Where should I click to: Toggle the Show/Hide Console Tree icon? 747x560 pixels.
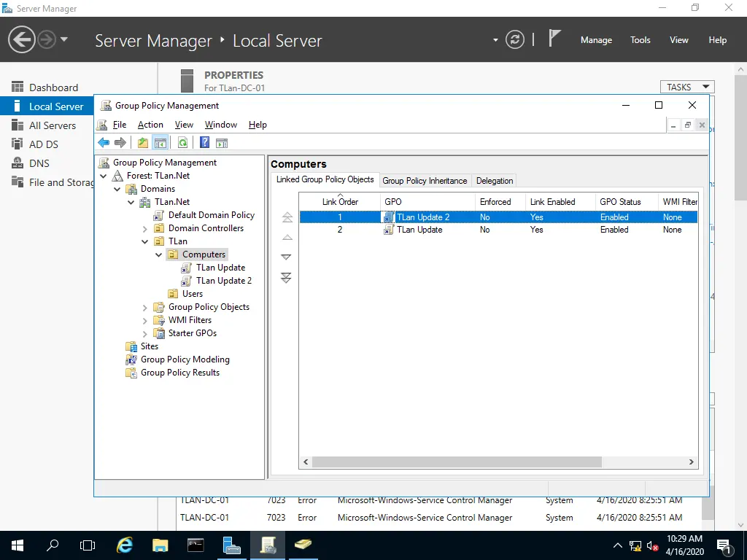pyautogui.click(x=160, y=142)
